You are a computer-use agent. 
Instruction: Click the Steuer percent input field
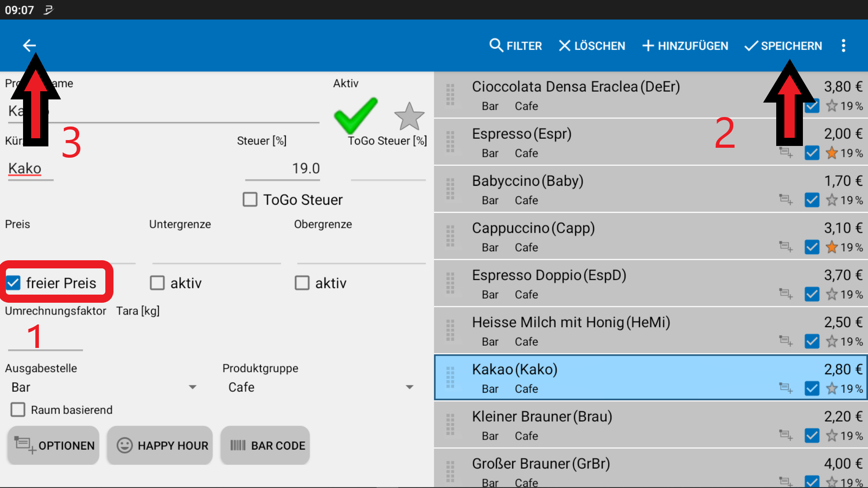(283, 169)
